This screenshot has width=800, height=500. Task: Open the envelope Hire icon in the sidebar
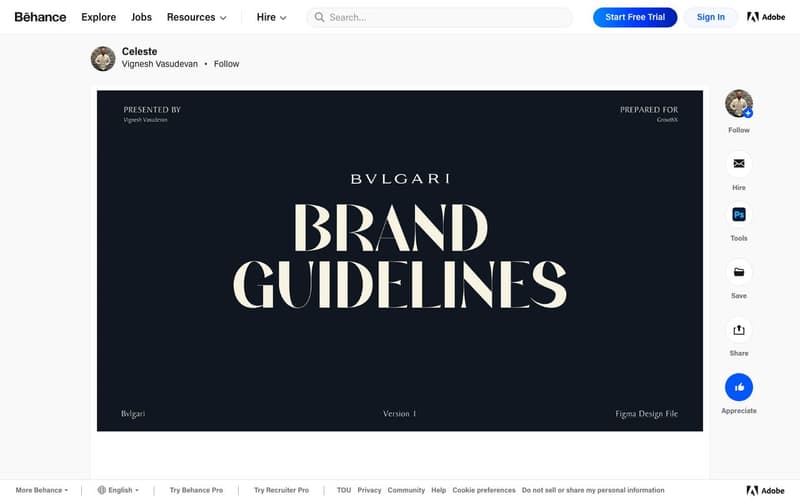tap(739, 163)
